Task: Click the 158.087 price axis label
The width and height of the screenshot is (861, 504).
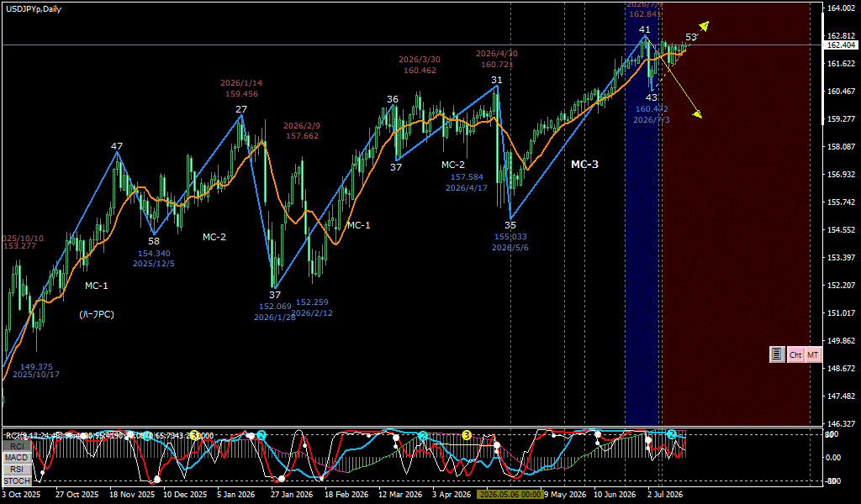Action: [841, 146]
